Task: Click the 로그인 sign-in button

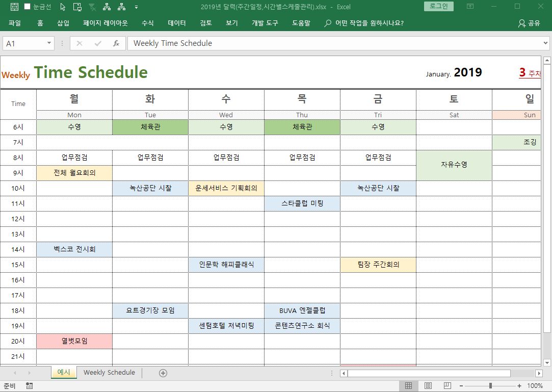Action: tap(439, 6)
